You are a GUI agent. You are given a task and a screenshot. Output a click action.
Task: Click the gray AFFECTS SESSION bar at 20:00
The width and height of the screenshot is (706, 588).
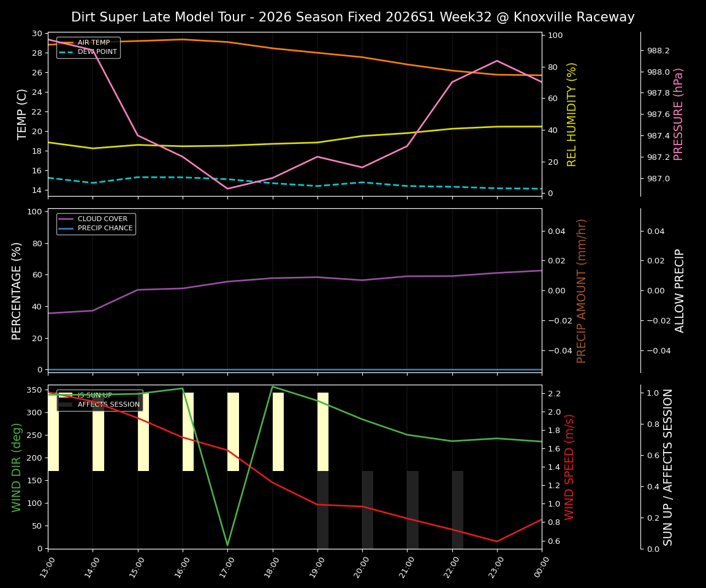point(368,510)
